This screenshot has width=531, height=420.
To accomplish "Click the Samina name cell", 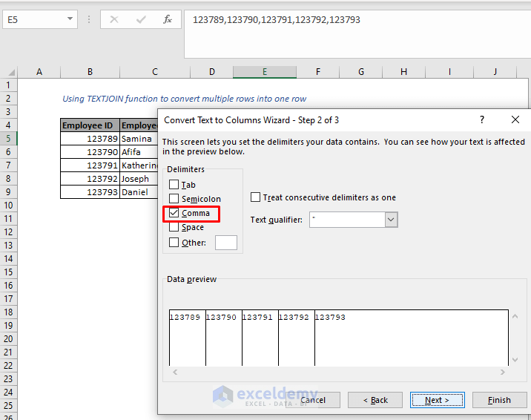I will (x=139, y=139).
